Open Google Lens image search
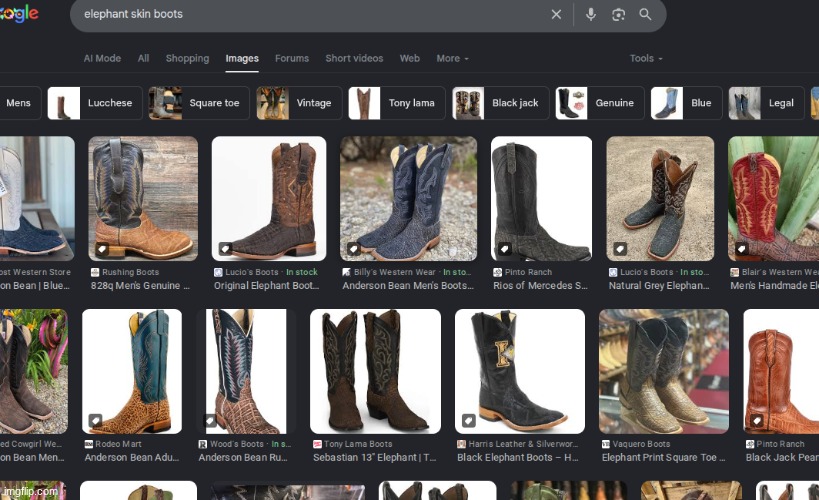 click(618, 14)
